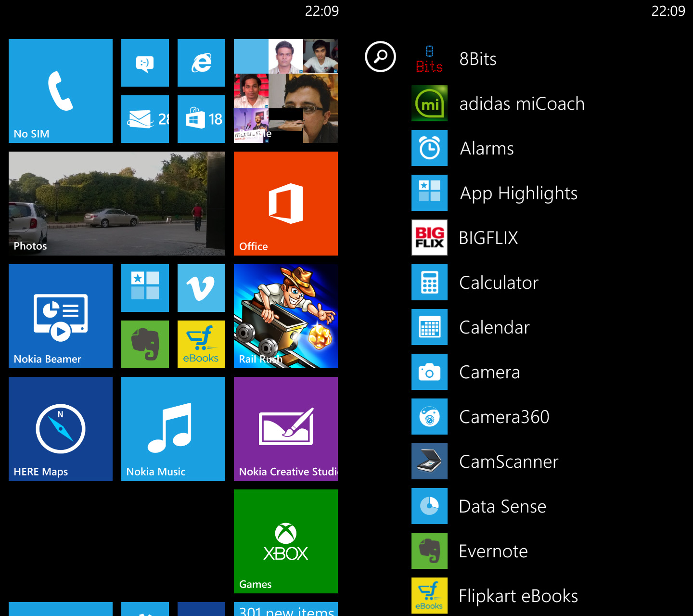Viewport: 693px width, 616px height.
Task: Launch CamScanner icon in list
Action: (x=429, y=462)
